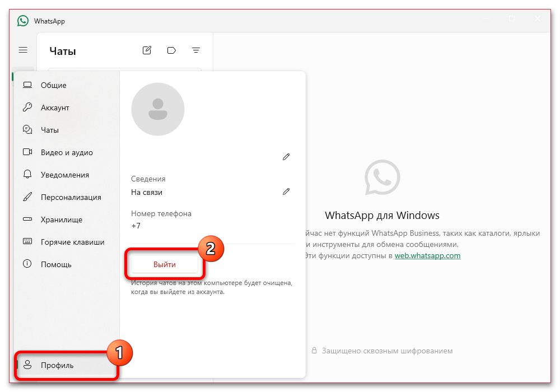Click the profile avatar picture
The width and height of the screenshot is (560, 392).
[158, 109]
